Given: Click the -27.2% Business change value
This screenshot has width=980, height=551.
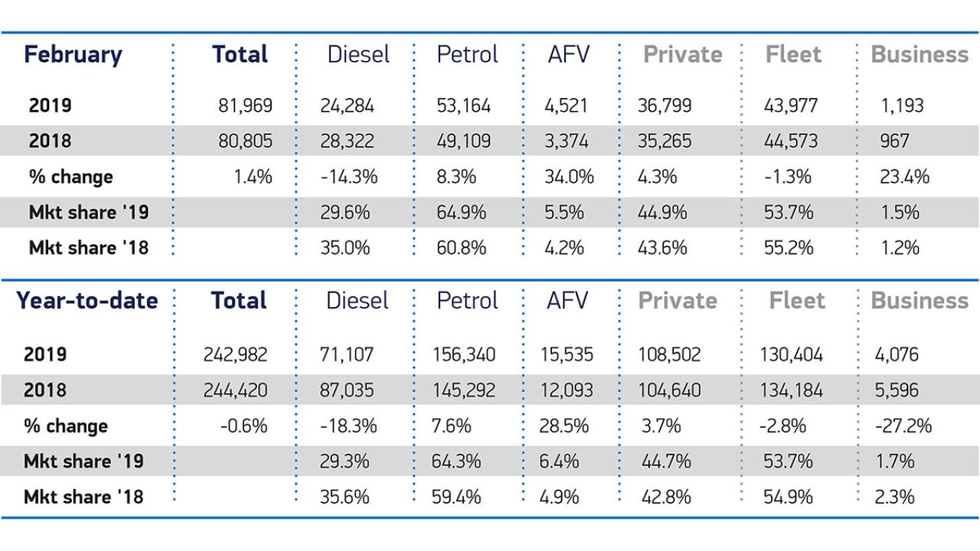Looking at the screenshot, I should 904,426.
